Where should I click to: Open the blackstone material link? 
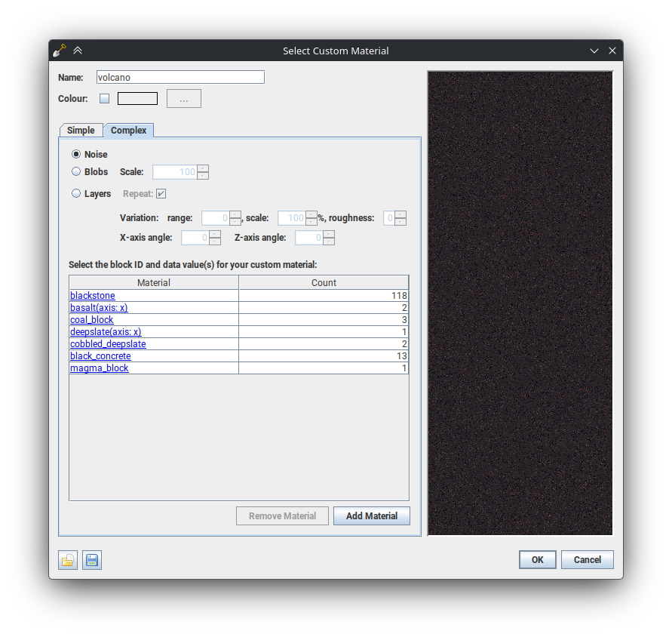click(x=93, y=296)
